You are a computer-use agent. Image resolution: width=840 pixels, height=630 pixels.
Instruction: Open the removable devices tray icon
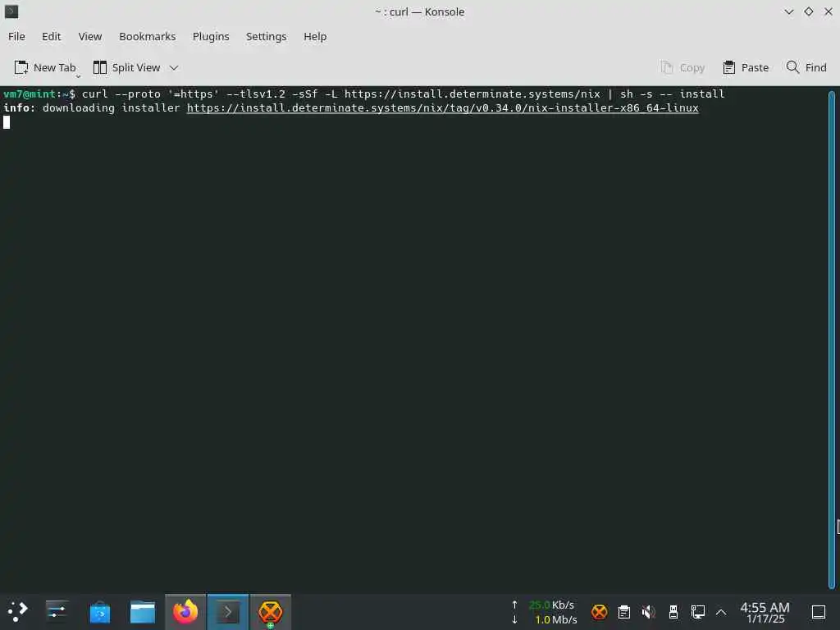tap(673, 612)
